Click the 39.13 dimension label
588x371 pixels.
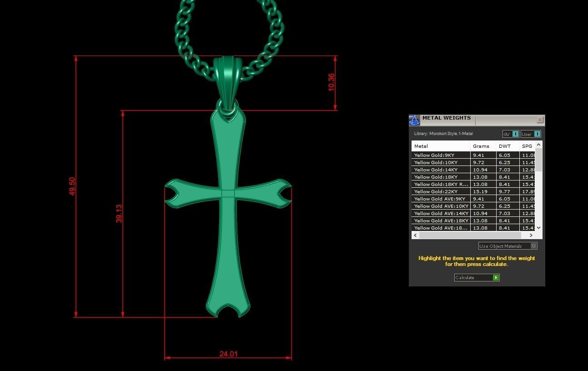[x=119, y=213]
